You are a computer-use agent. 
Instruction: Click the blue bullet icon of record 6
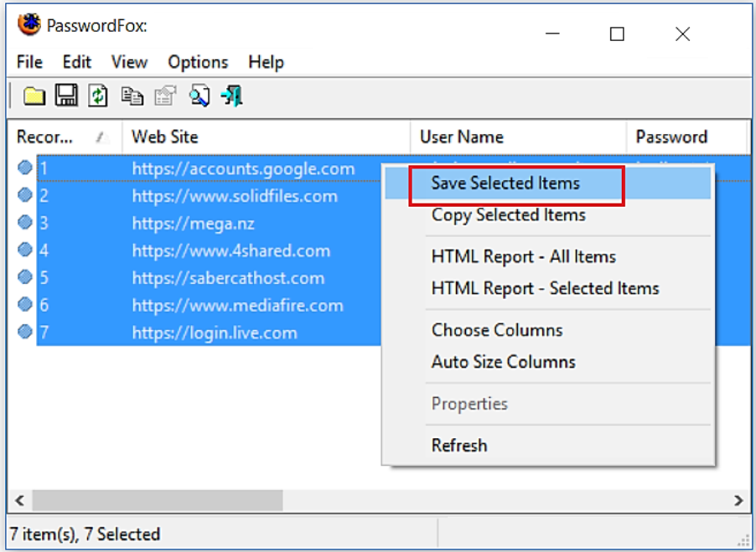pyautogui.click(x=24, y=304)
